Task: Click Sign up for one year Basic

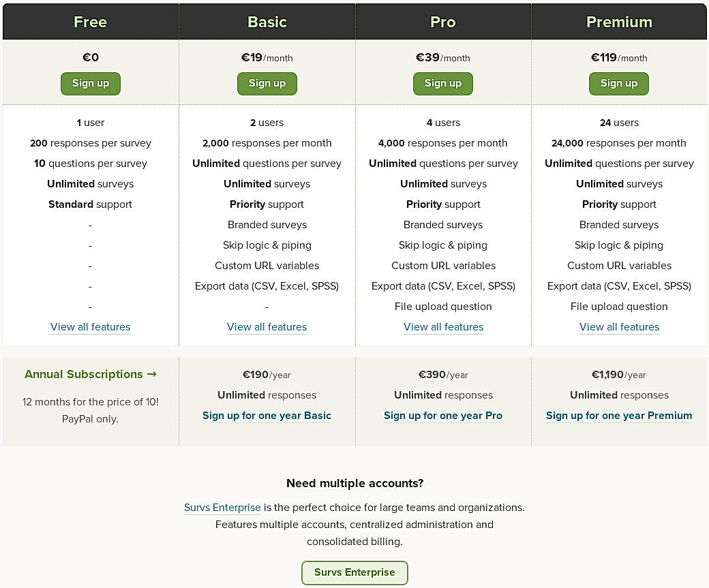Action: 267,416
